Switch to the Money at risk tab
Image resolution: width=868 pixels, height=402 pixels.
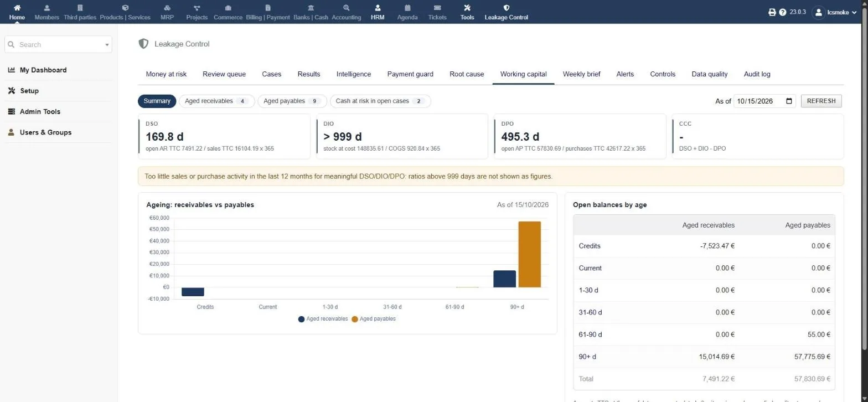(x=166, y=74)
